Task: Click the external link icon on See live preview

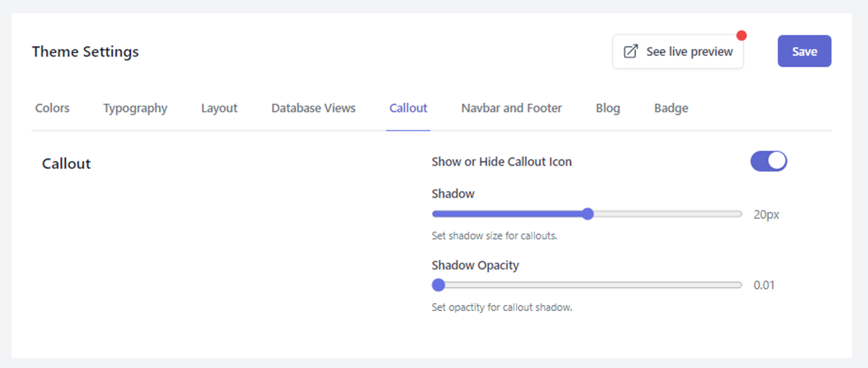Action: coord(630,51)
